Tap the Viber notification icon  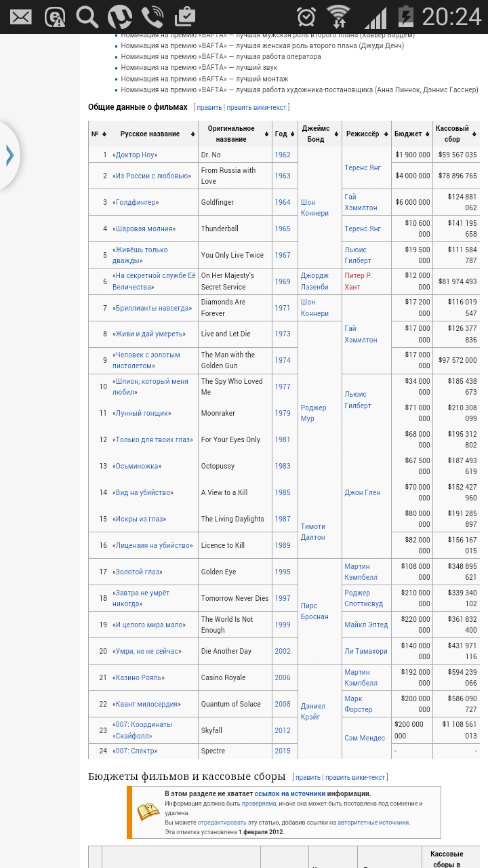pos(120,16)
